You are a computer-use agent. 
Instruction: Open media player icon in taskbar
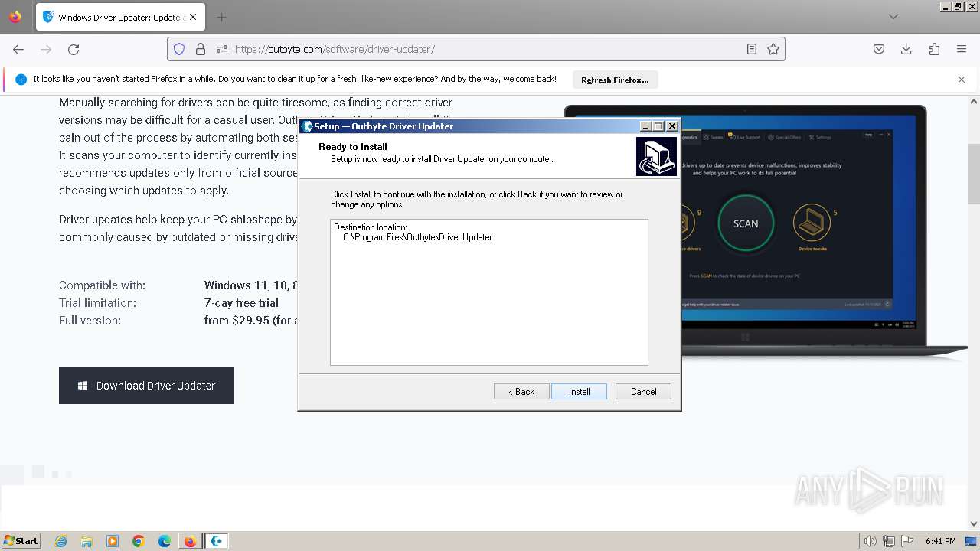tap(113, 541)
